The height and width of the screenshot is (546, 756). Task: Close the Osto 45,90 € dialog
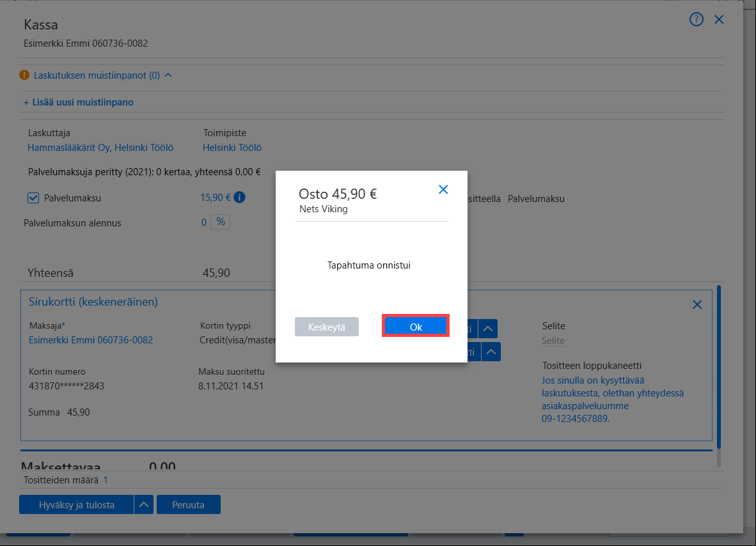pos(443,189)
